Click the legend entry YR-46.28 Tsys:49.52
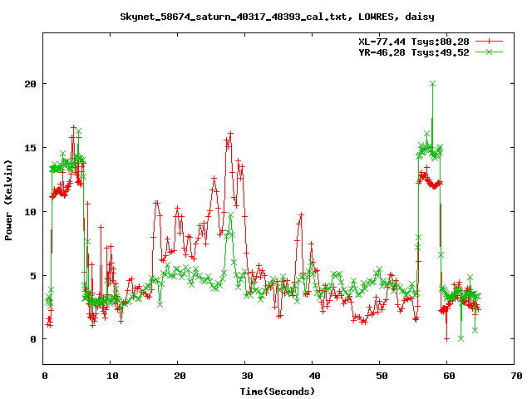 click(x=414, y=52)
